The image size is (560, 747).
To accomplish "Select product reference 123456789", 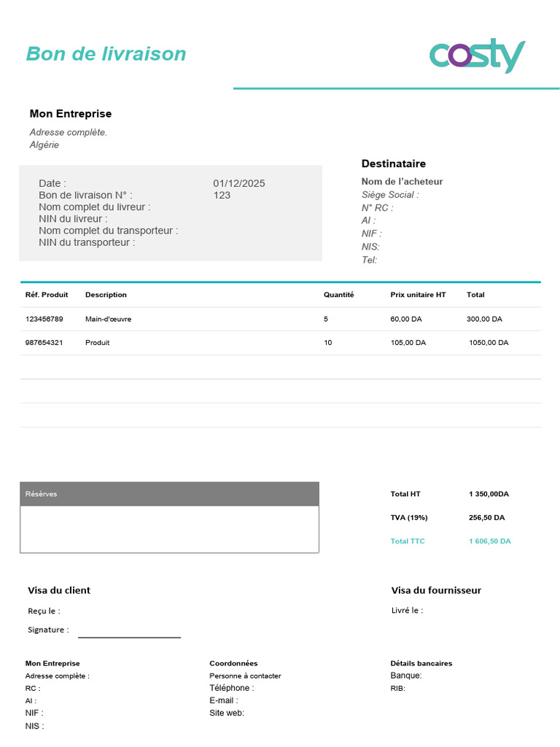I will tap(44, 320).
